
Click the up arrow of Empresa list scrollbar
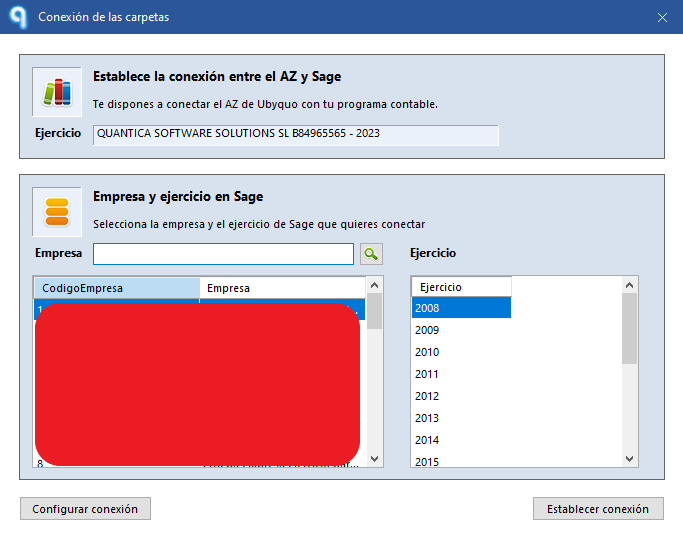tap(374, 285)
